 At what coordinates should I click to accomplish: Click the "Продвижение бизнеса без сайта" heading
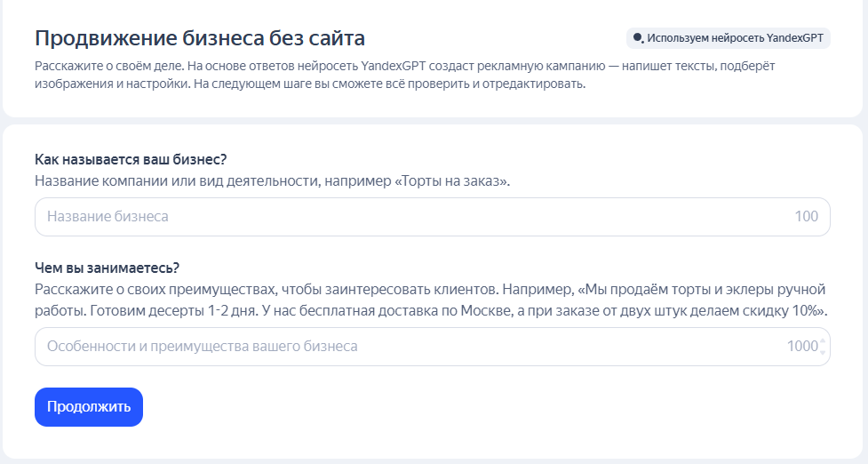(x=200, y=38)
